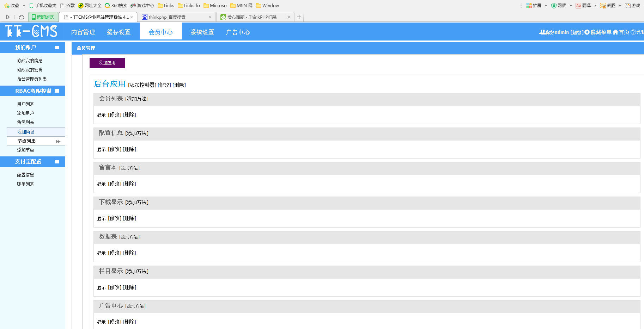
Task: Collapse the RBAC权限控制 sidebar section
Action: pyautogui.click(x=57, y=91)
